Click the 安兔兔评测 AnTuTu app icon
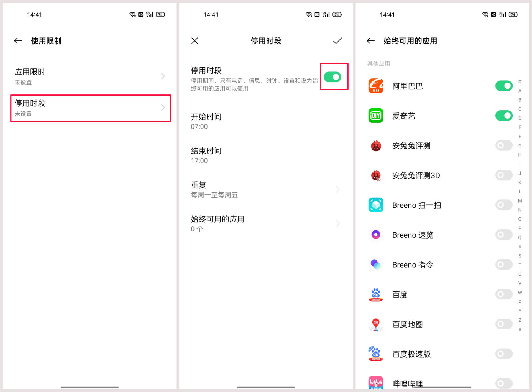 click(x=375, y=146)
